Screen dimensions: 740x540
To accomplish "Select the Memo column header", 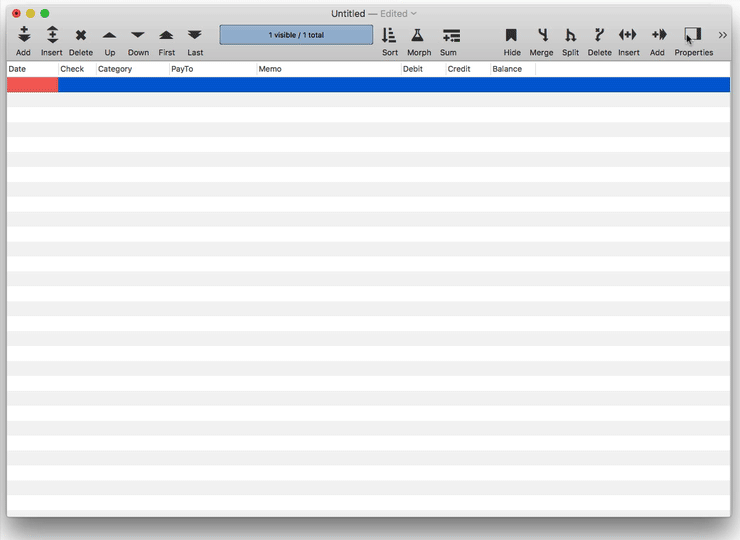I will (329, 69).
